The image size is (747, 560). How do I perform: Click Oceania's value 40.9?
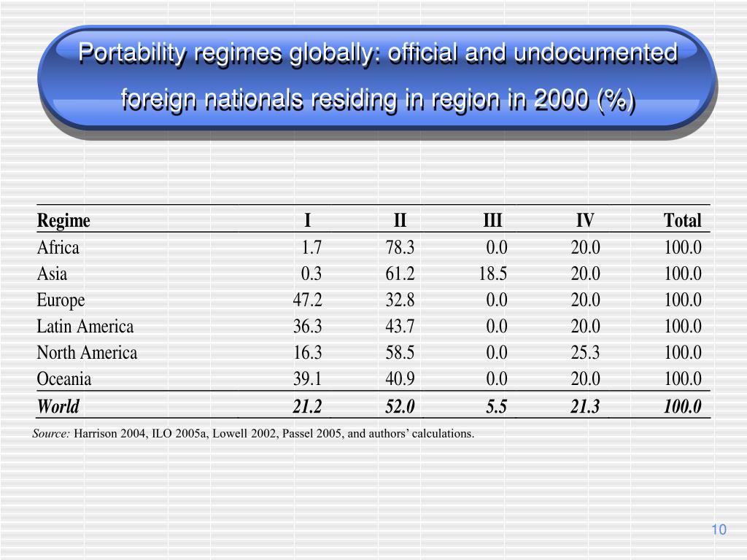click(x=400, y=378)
